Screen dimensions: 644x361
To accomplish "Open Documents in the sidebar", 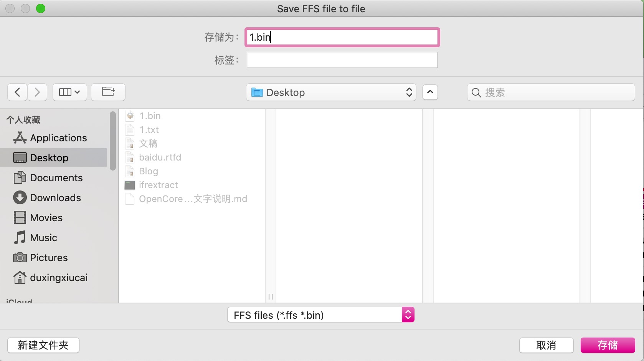I will click(x=54, y=178).
